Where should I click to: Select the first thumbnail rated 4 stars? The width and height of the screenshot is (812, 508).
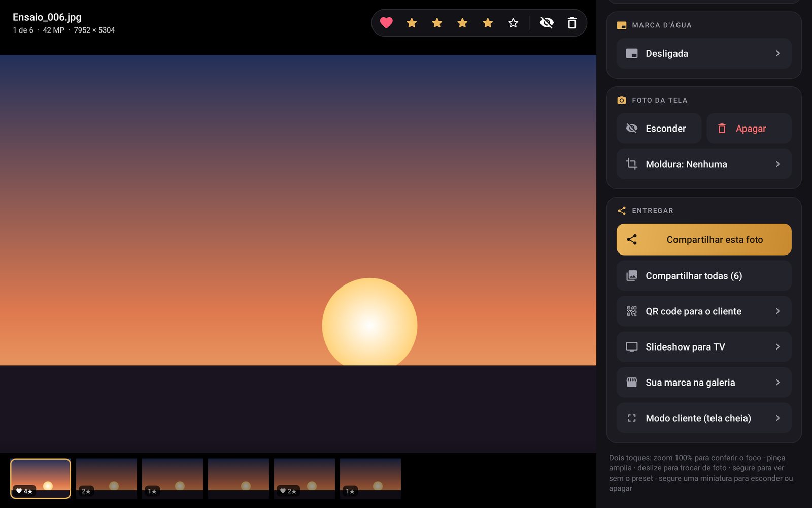coord(41,479)
